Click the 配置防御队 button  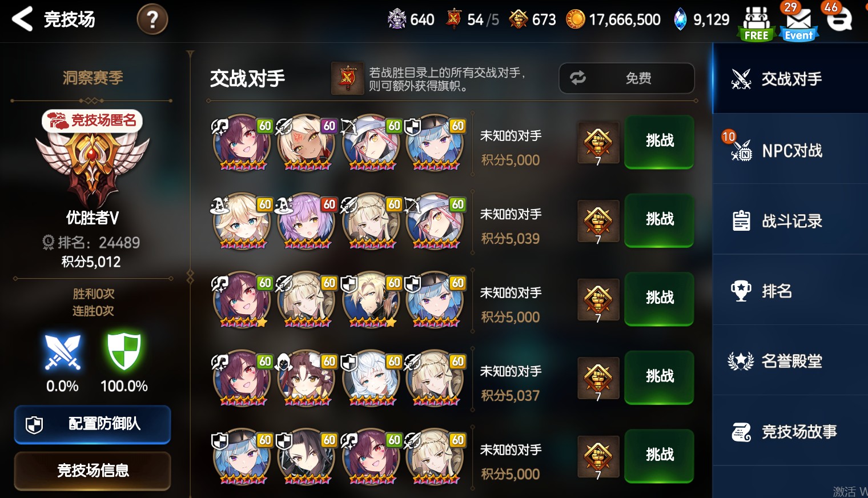93,424
